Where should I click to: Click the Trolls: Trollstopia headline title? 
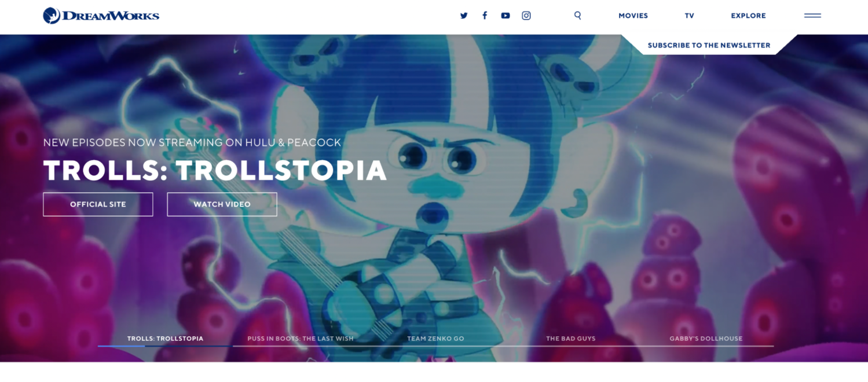pyautogui.click(x=215, y=170)
